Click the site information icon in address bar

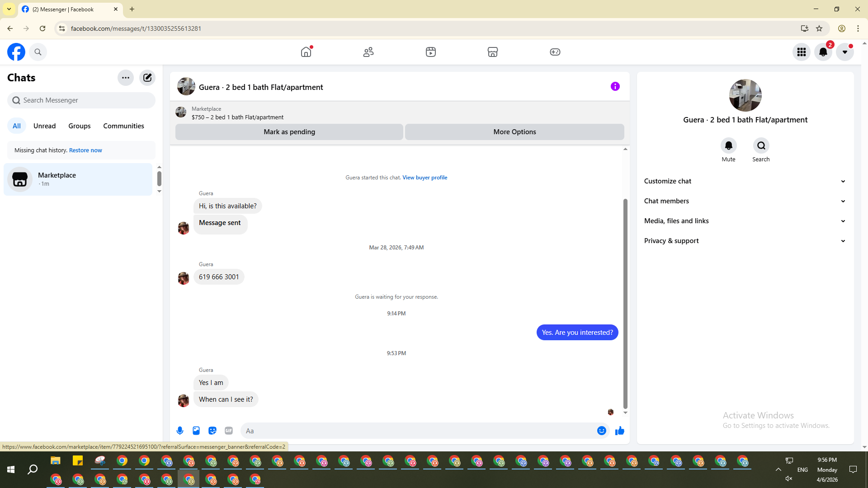tap(62, 28)
